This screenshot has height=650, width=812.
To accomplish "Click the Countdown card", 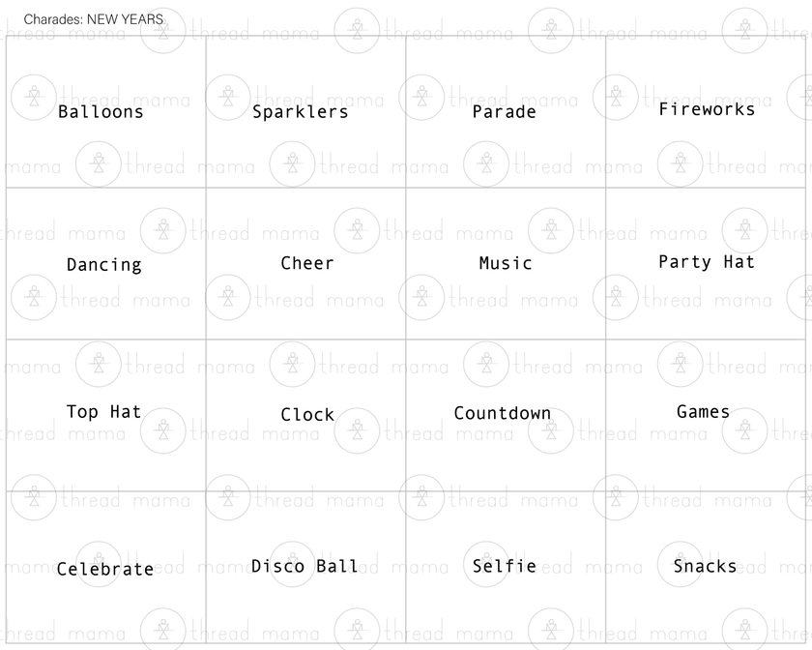I will click(503, 414).
